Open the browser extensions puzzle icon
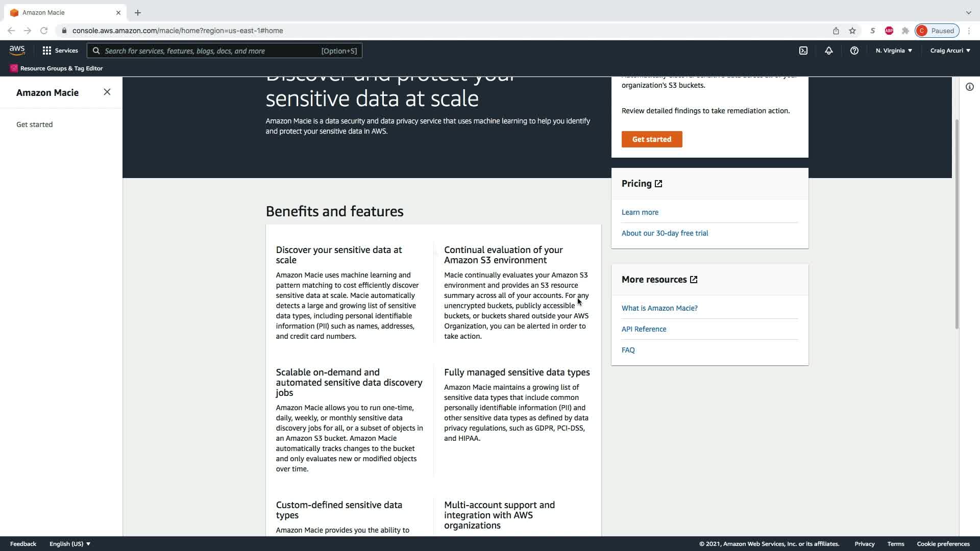Viewport: 980px width, 551px height. 905,31
